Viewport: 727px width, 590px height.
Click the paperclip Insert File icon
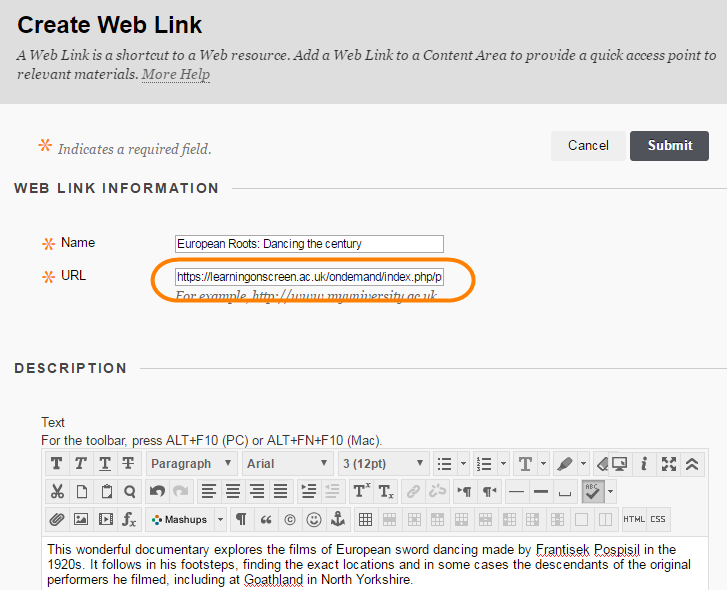click(x=57, y=520)
